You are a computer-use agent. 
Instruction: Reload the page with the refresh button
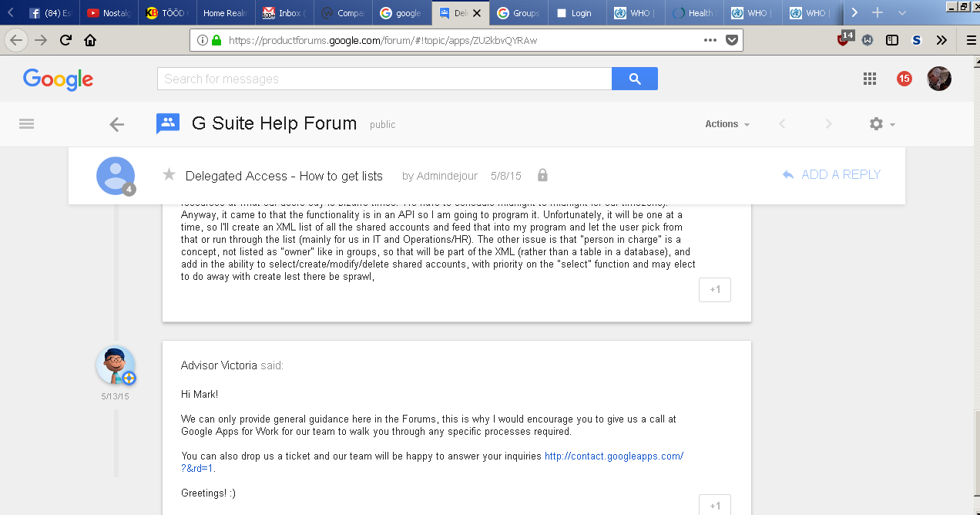(65, 40)
